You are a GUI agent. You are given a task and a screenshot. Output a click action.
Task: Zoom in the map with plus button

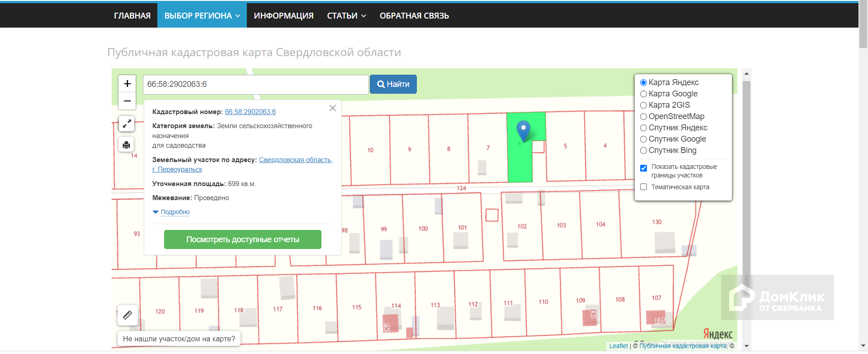tap(127, 84)
